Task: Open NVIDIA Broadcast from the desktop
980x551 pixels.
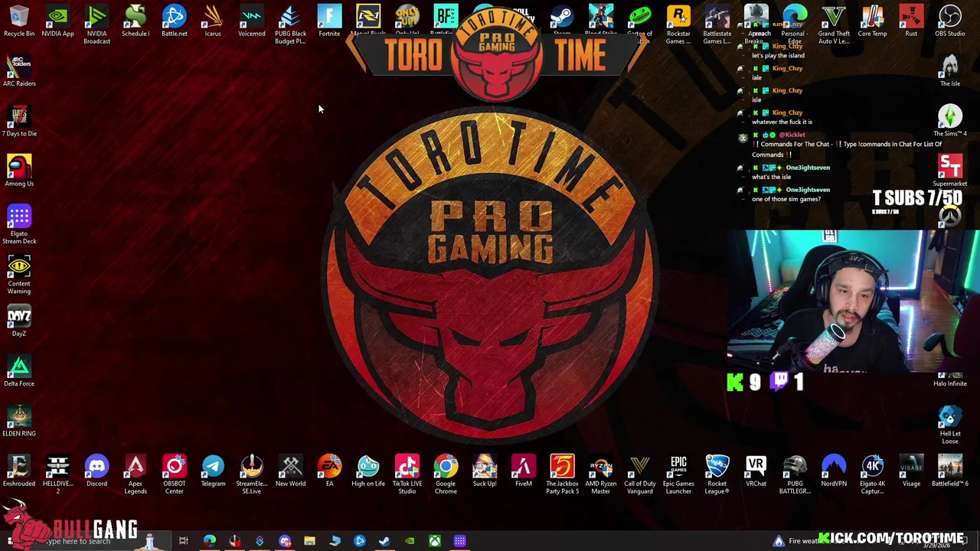Action: coord(96,24)
